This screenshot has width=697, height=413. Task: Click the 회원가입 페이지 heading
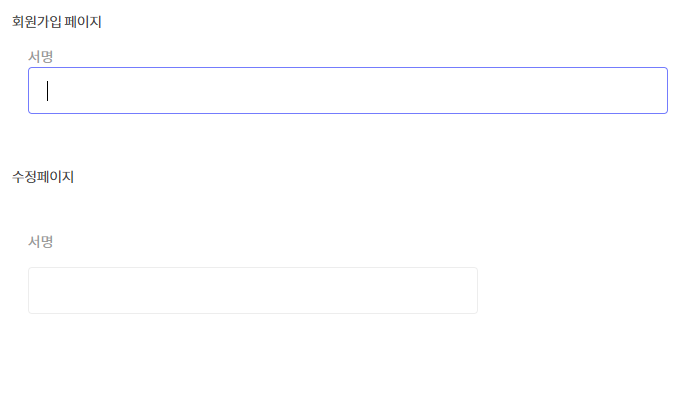[57, 22]
